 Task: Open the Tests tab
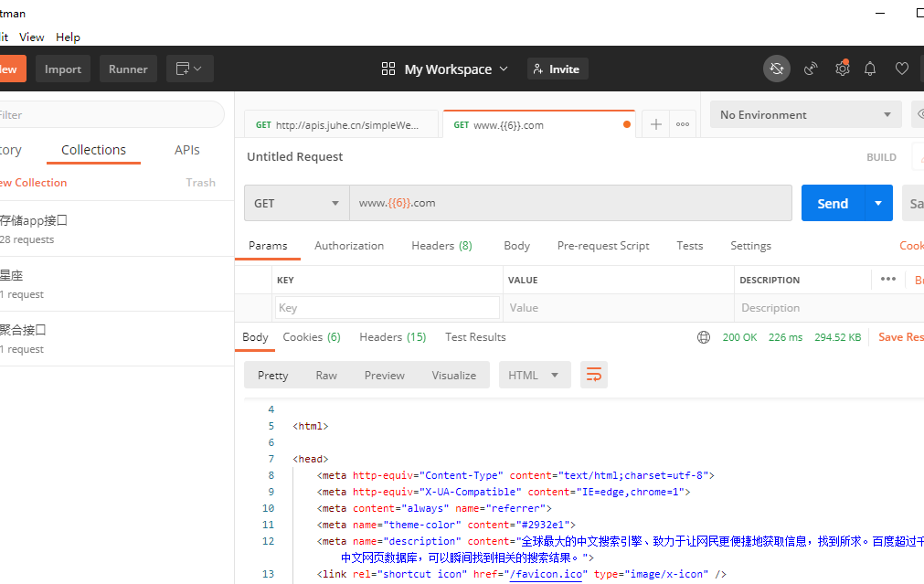coord(689,246)
